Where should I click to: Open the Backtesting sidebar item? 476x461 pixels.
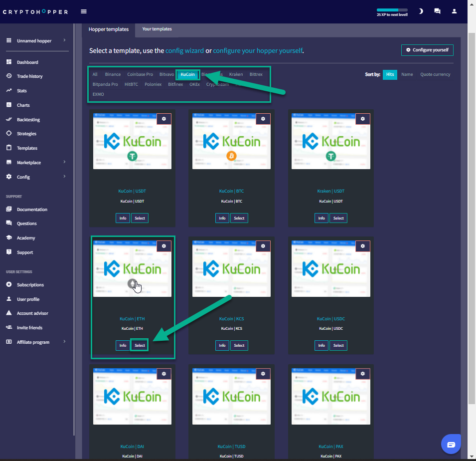tap(28, 120)
